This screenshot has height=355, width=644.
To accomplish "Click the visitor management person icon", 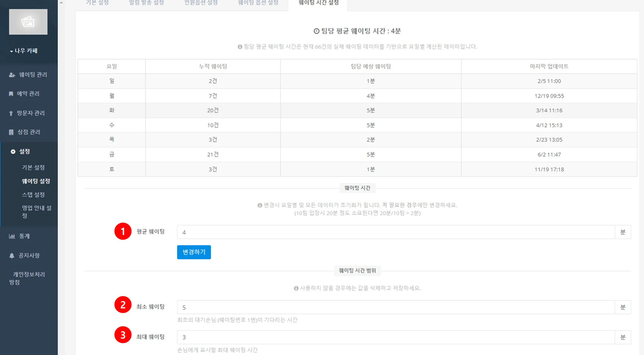I will (x=11, y=113).
